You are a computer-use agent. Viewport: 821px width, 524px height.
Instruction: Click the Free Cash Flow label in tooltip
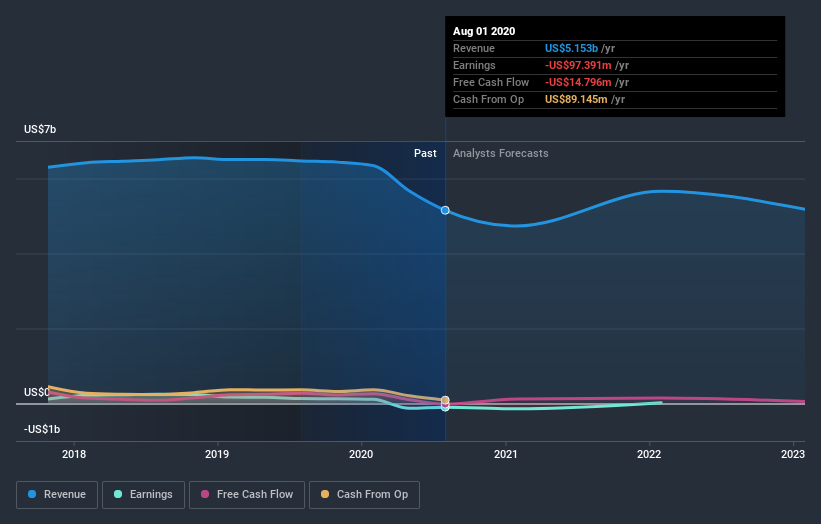coord(491,82)
